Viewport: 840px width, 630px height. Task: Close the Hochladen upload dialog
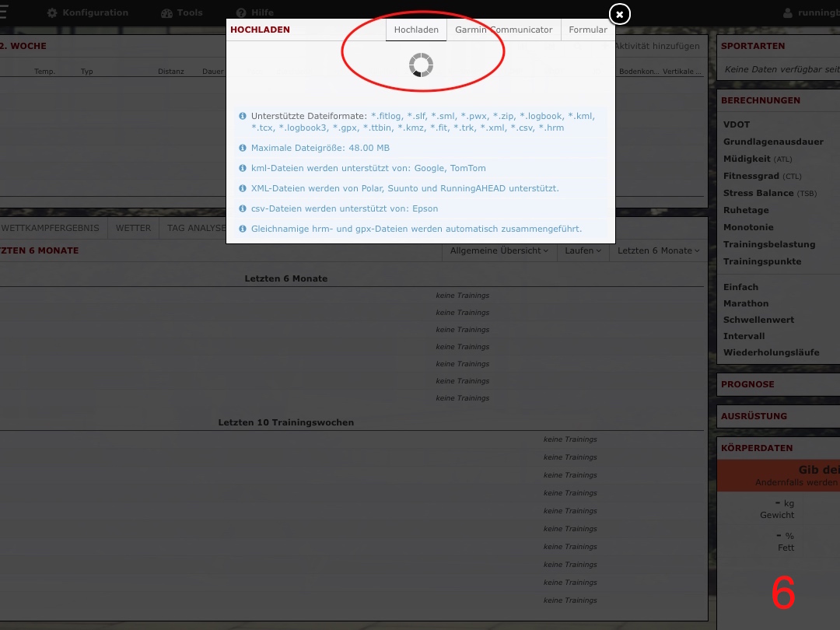(619, 14)
